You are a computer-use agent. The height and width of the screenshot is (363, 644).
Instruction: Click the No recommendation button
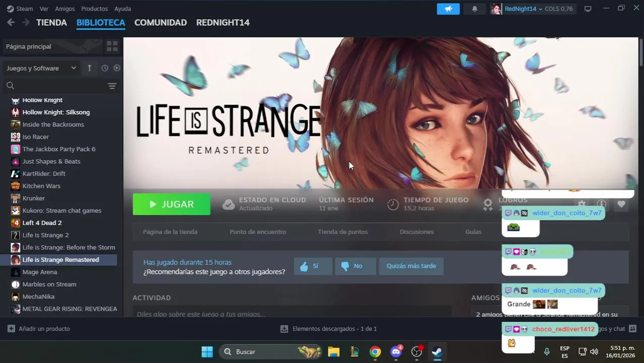[355, 266]
